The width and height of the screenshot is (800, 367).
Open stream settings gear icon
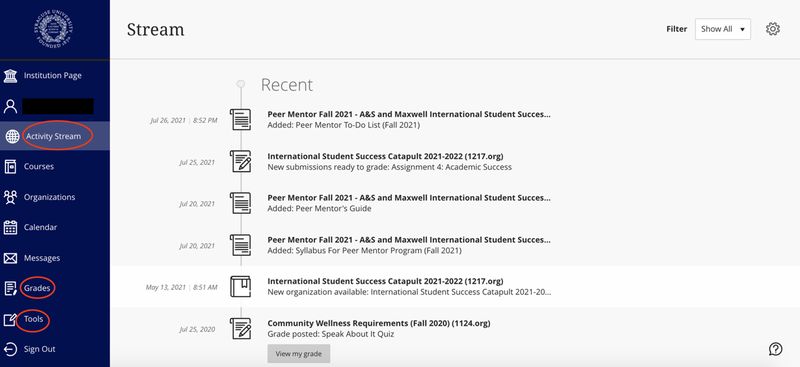click(x=773, y=29)
